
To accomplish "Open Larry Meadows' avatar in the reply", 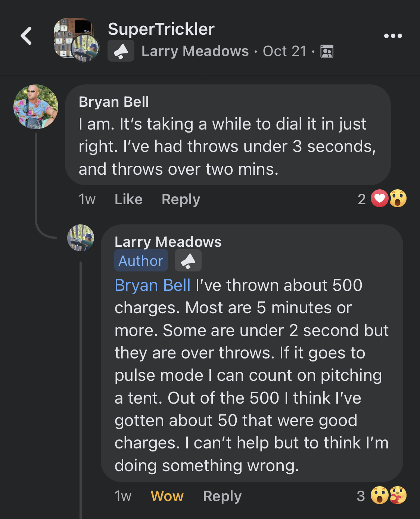I will pyautogui.click(x=81, y=238).
